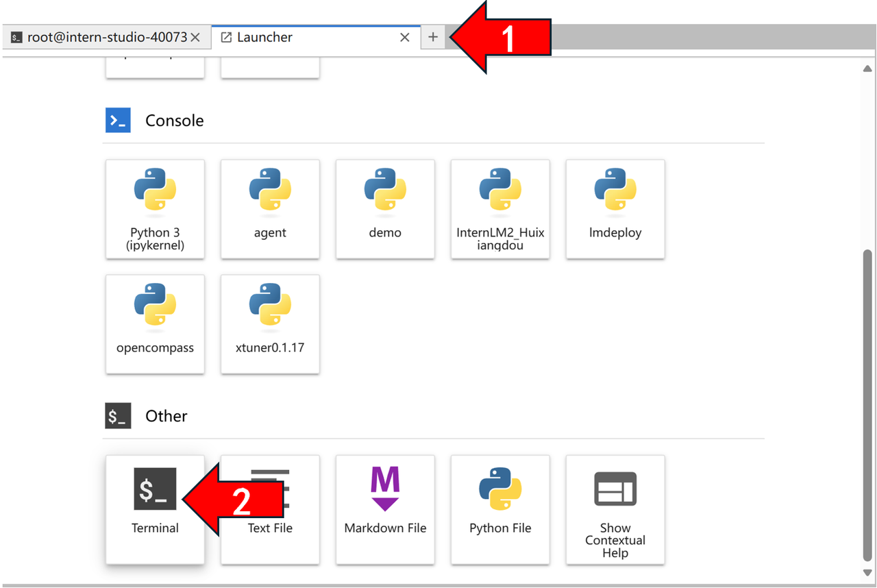Click the Launcher tab icon
This screenshot has width=877, height=588.
click(226, 38)
